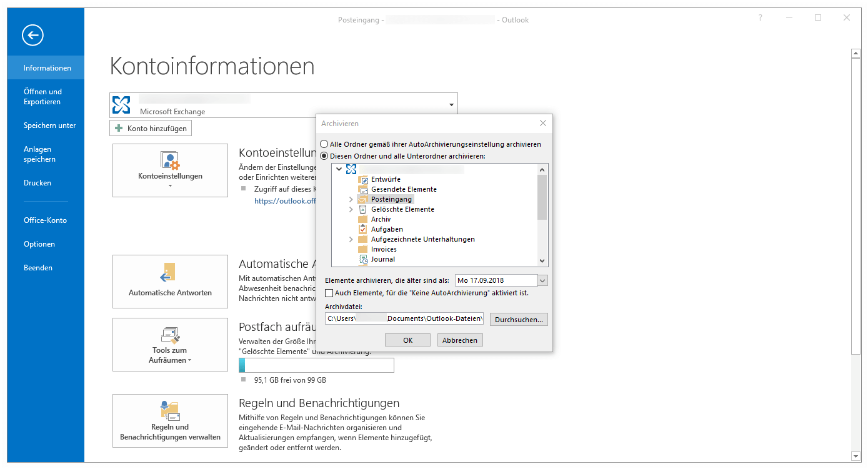The image size is (868, 472).
Task: Click the Archiv folder icon
Action: [363, 219]
